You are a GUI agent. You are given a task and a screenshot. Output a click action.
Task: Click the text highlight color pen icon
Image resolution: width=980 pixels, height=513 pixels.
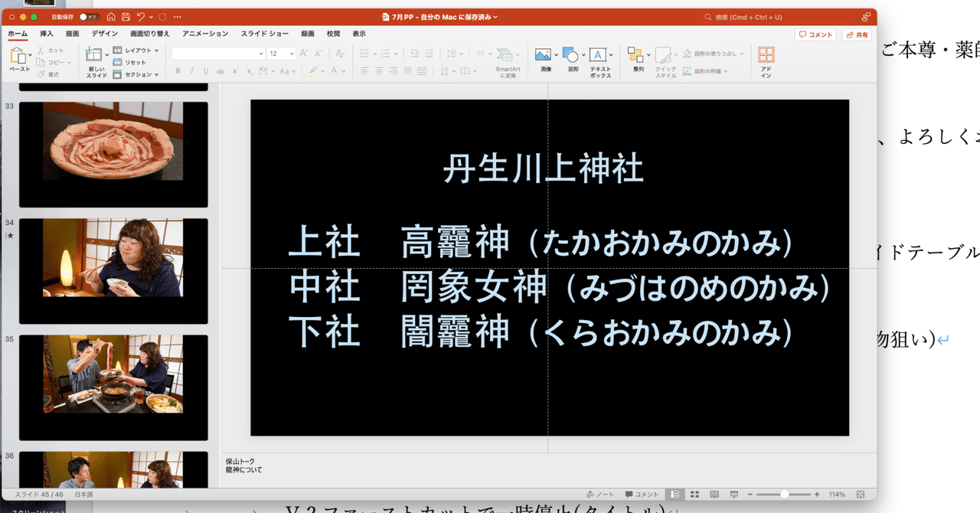click(x=313, y=71)
